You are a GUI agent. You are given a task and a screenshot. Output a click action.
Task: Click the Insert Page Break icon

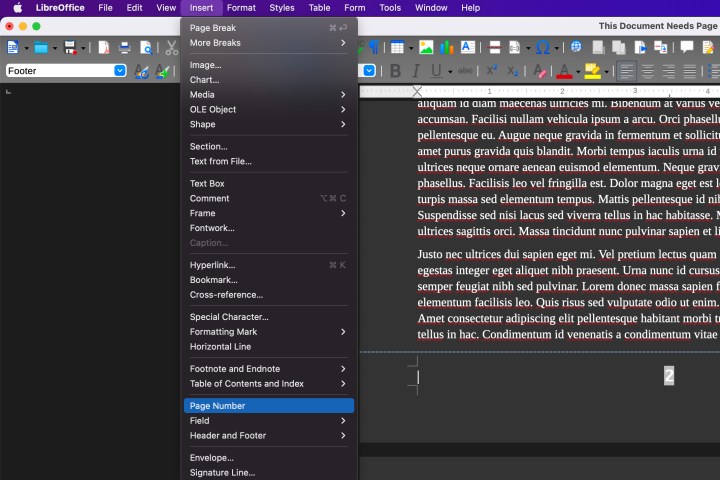tap(495, 47)
